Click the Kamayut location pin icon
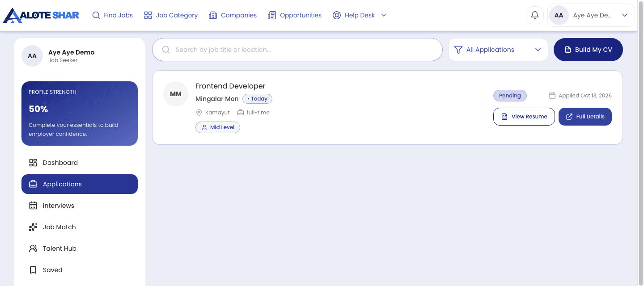 pos(199,113)
